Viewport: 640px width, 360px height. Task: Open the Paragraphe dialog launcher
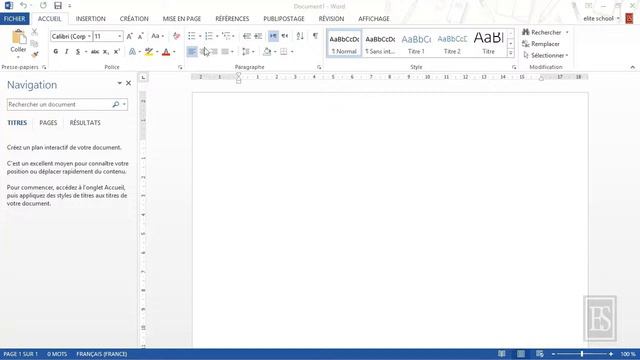[319, 67]
